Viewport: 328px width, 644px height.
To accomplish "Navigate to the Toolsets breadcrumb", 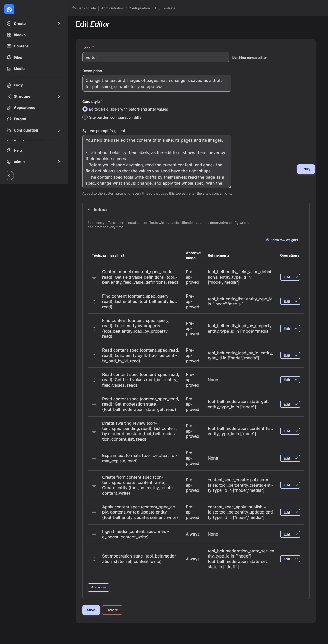I will (169, 8).
